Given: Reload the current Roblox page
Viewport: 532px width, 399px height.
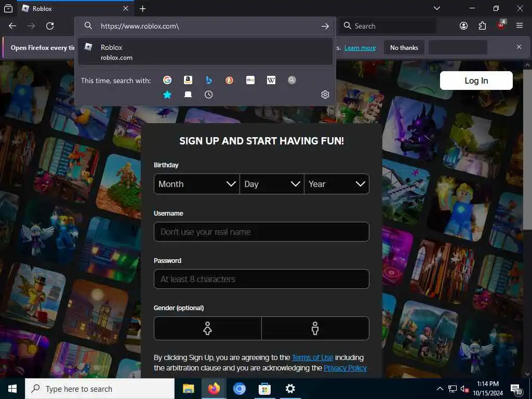Looking at the screenshot, I should tap(50, 26).
